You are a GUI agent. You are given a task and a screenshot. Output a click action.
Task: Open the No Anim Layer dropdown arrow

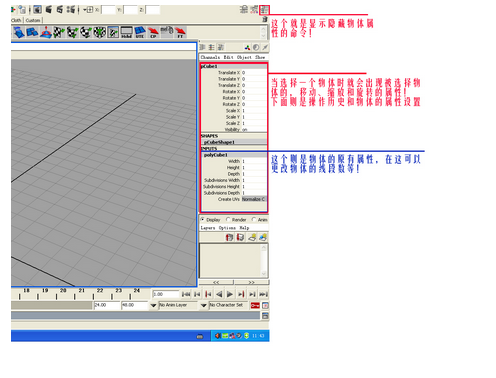pyautogui.click(x=153, y=305)
